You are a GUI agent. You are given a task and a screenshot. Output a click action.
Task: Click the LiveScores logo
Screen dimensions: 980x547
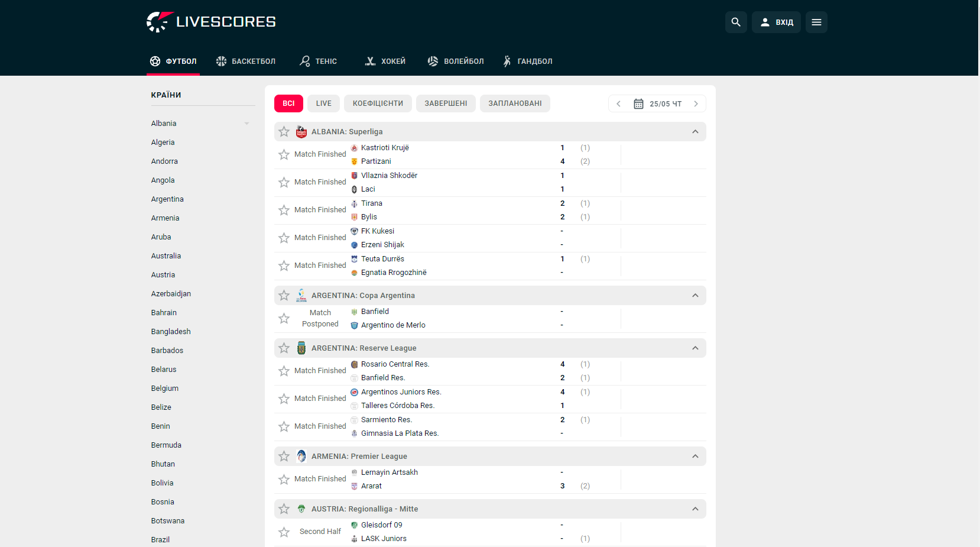click(x=211, y=22)
